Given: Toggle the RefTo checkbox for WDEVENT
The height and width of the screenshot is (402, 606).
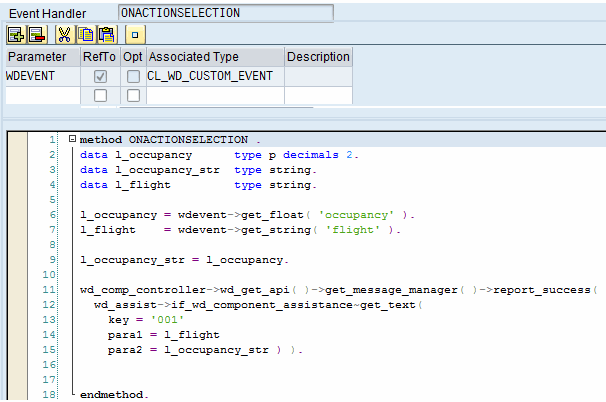Looking at the screenshot, I should click(100, 76).
